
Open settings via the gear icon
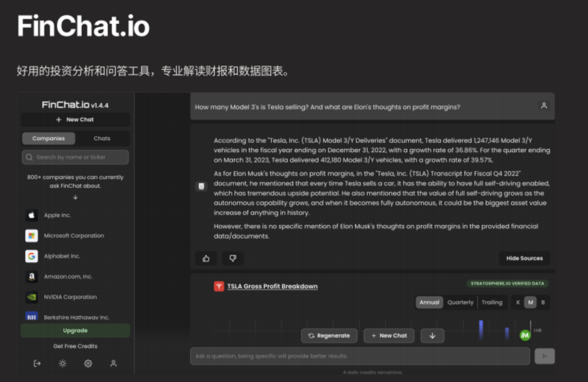click(x=88, y=363)
